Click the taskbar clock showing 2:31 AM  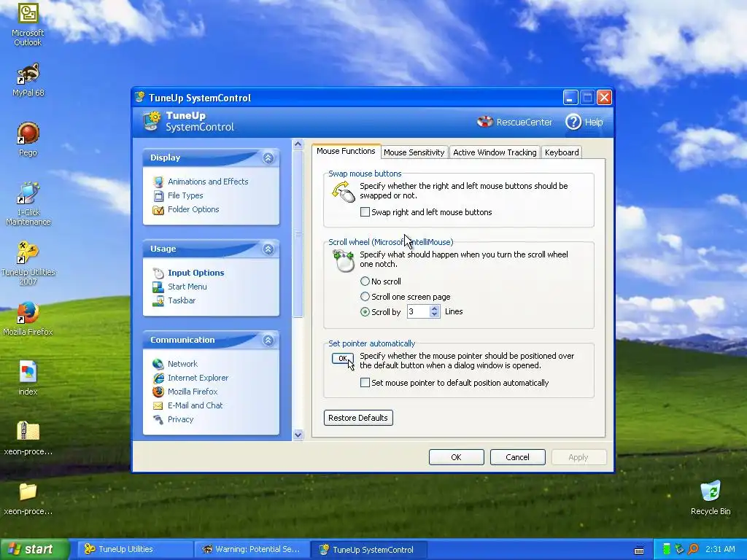[x=720, y=549]
